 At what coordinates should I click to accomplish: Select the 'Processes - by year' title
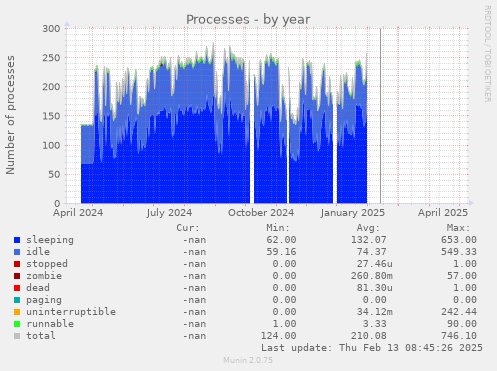248,20
